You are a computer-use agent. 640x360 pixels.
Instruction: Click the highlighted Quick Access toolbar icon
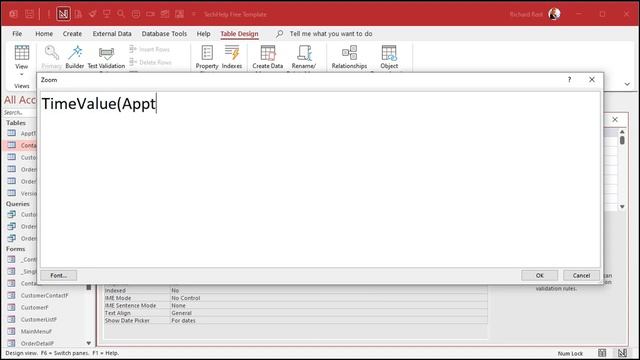63,14
